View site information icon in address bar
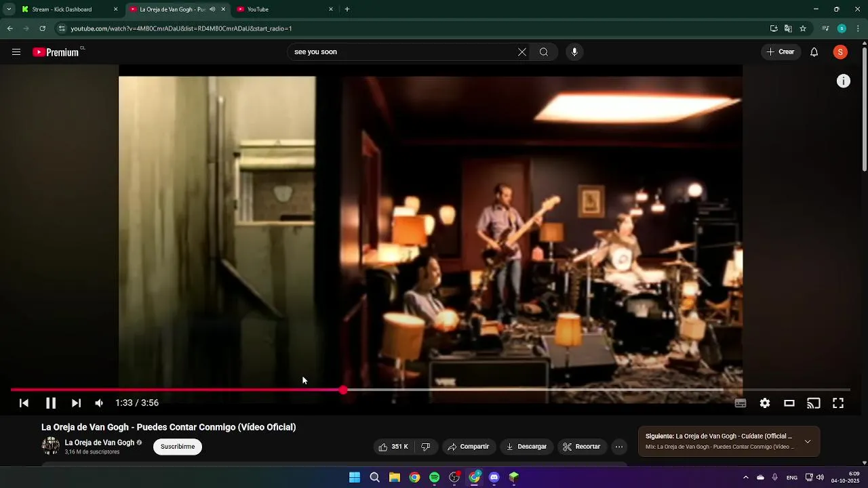The width and height of the screenshot is (868, 488). tap(62, 28)
